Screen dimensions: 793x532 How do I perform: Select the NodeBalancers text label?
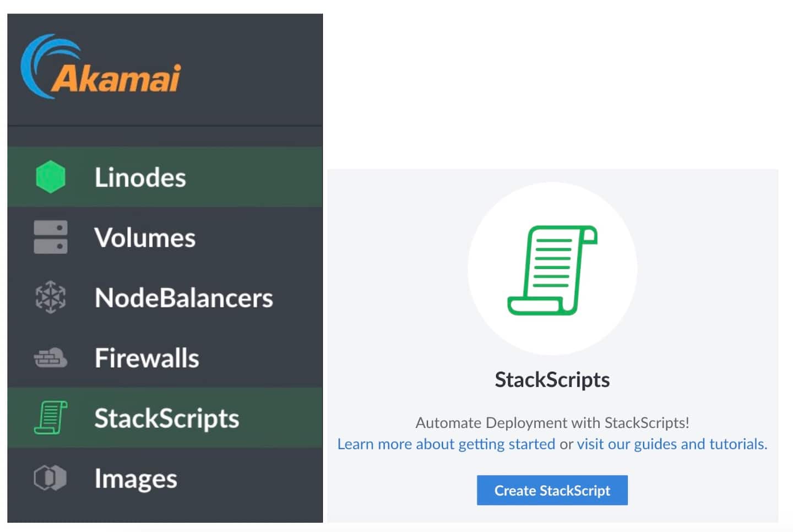(x=183, y=298)
